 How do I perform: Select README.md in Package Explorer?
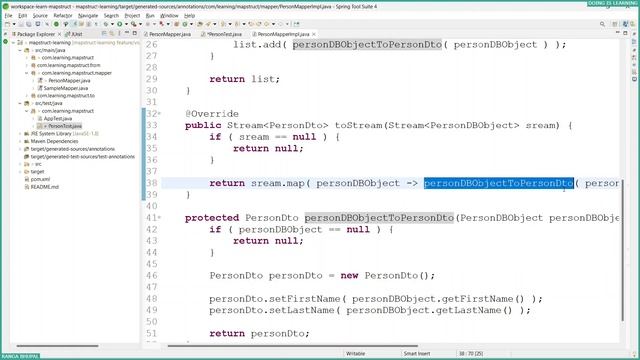coord(44,187)
